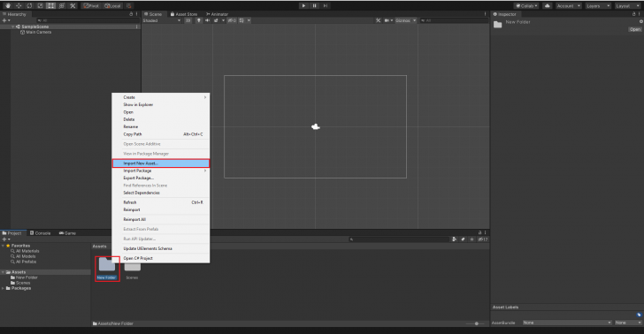The width and height of the screenshot is (644, 334).
Task: Choose Delete in context menu
Action: [x=161, y=119]
